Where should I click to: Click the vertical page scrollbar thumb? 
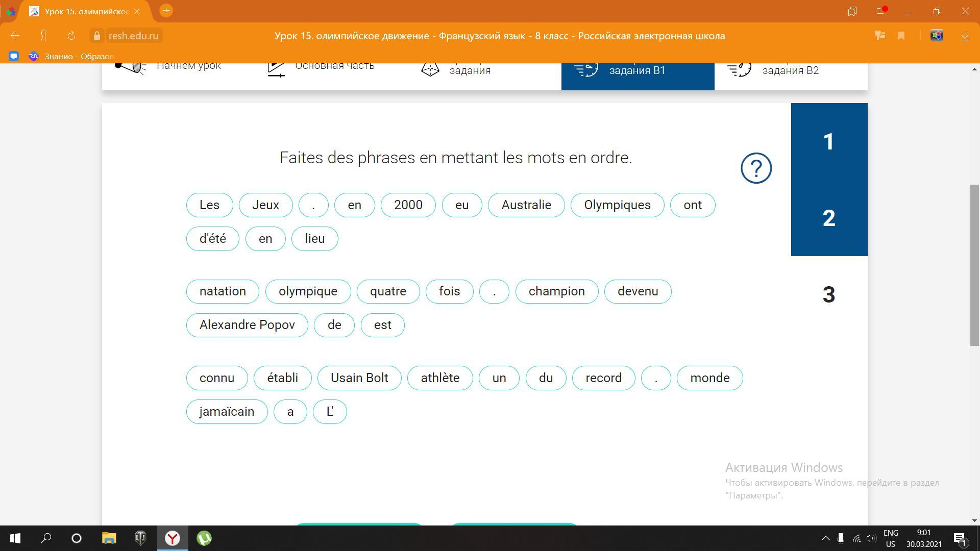pyautogui.click(x=974, y=265)
